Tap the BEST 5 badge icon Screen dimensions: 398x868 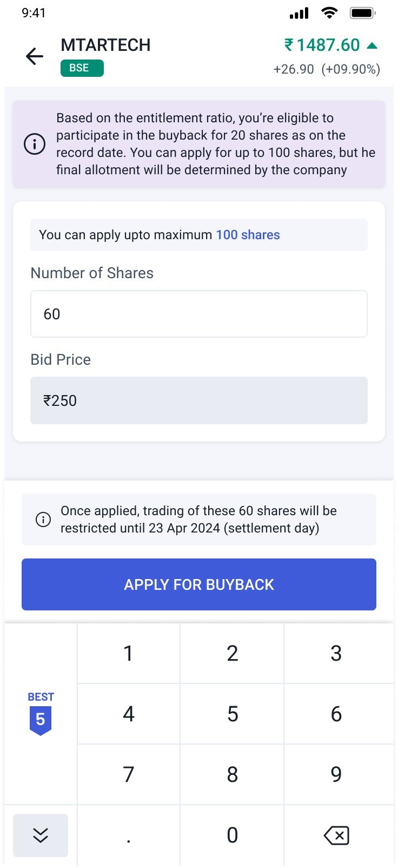tap(41, 714)
